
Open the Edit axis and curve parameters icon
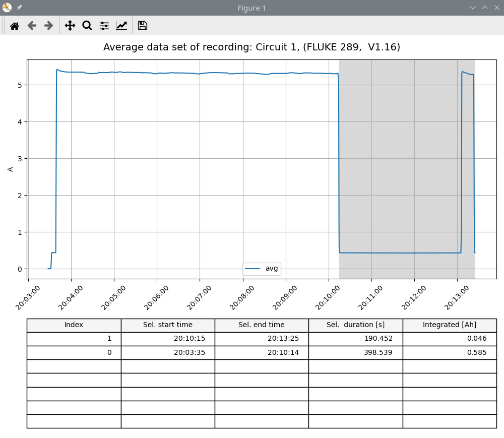point(121,26)
